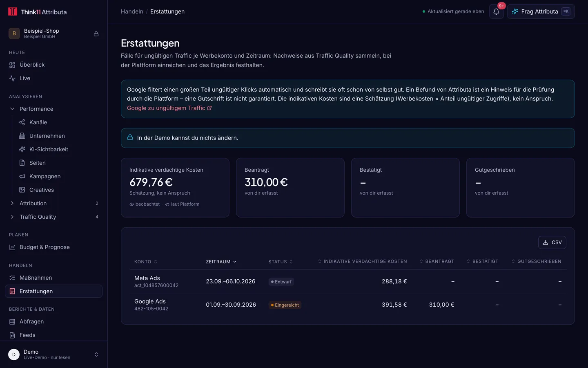Open the Demo account switcher
Screen dimensions: 588x368
53,355
